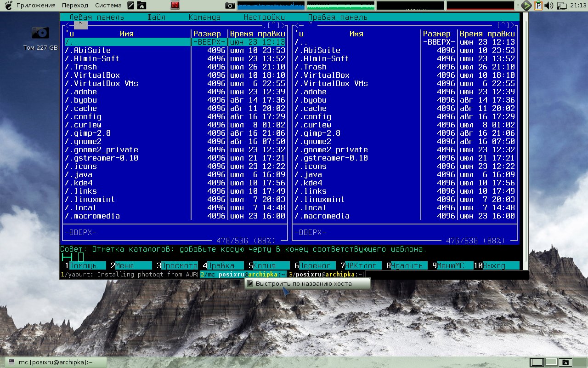Open Приложения menu
This screenshot has height=368, width=588.
click(36, 6)
